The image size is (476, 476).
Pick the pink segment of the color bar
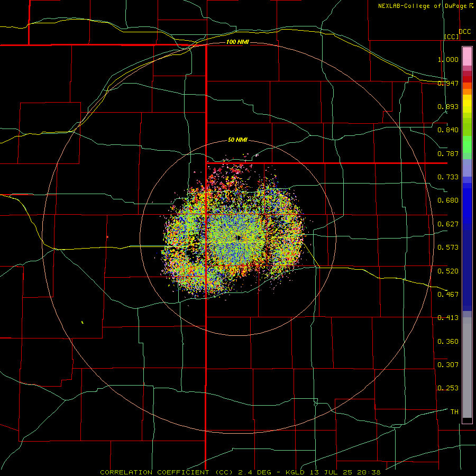click(467, 56)
